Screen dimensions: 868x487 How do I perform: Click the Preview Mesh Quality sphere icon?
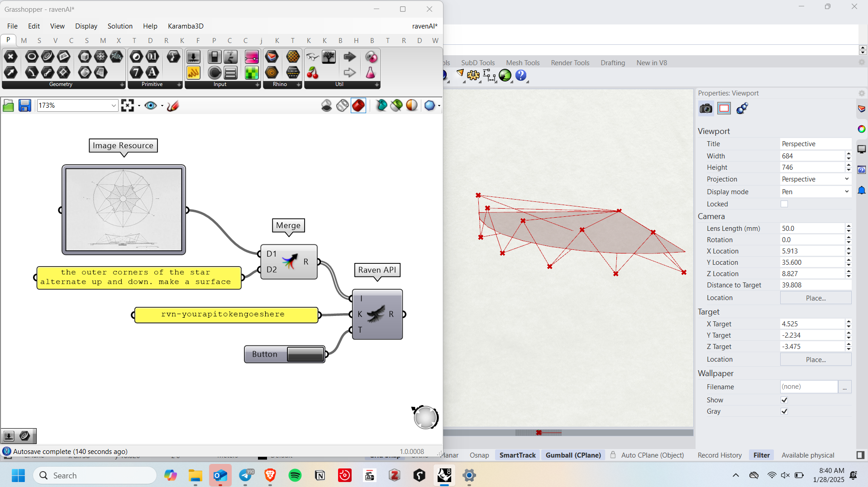coord(429,105)
